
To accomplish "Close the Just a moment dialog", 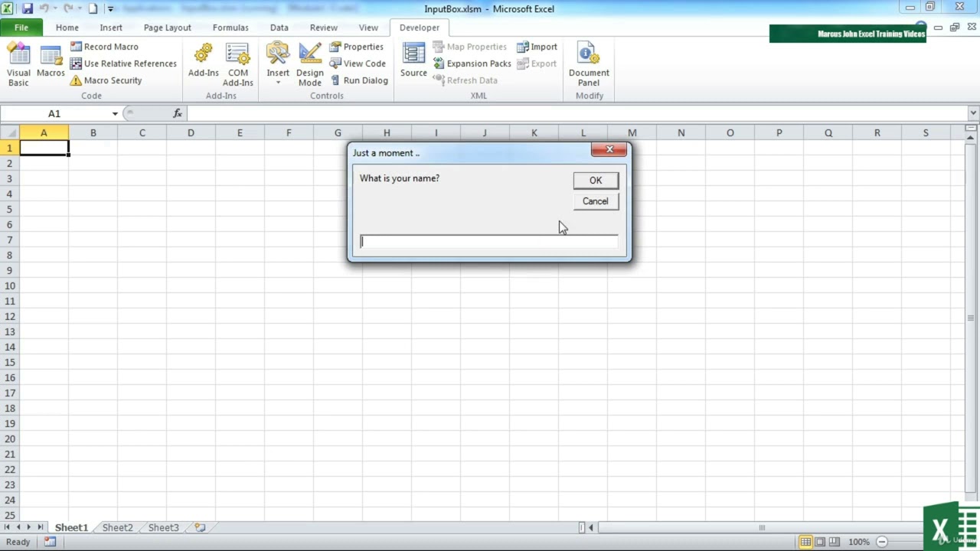I will (x=609, y=150).
